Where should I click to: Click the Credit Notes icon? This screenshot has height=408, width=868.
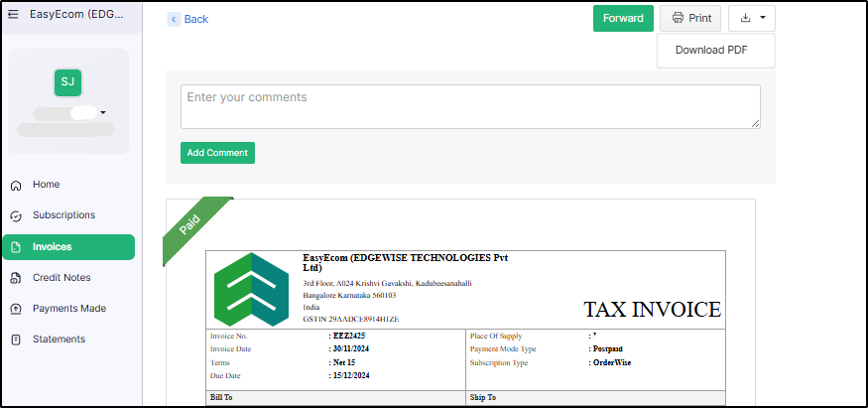16,278
